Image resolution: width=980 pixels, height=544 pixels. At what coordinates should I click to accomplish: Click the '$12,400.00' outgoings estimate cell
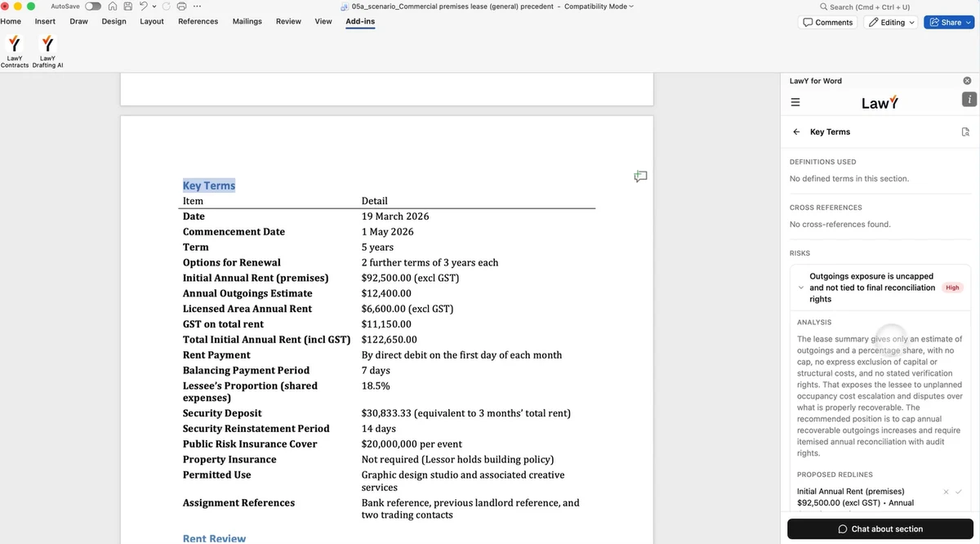[x=386, y=293]
